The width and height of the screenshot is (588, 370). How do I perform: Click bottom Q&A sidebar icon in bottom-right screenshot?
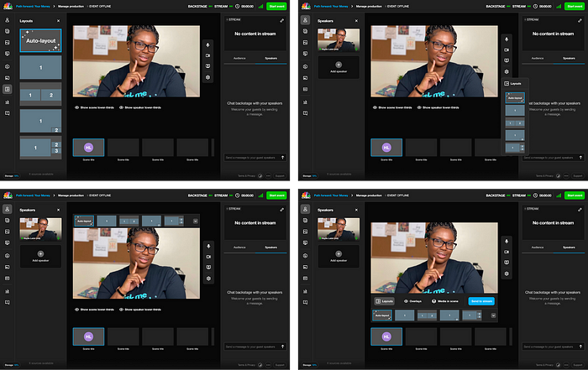pos(305,302)
